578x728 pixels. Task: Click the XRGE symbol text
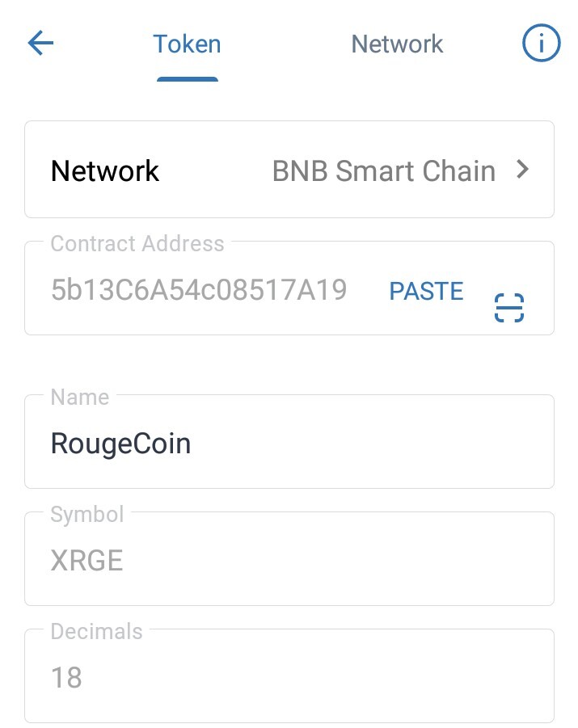click(86, 561)
